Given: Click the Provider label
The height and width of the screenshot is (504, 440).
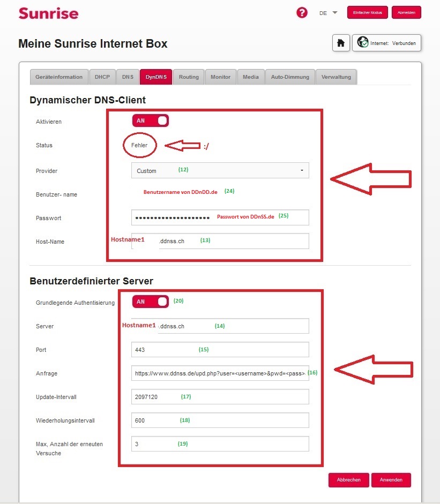Looking at the screenshot, I should pyautogui.click(x=46, y=171).
